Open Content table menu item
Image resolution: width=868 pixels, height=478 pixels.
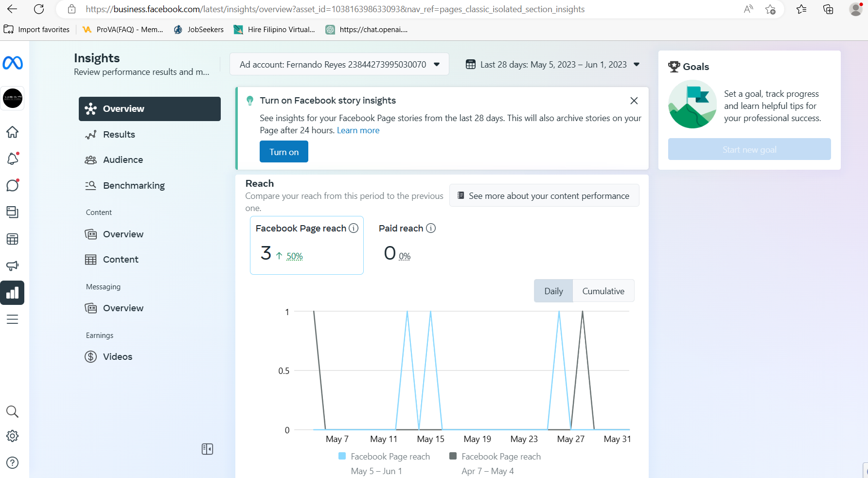(150, 260)
